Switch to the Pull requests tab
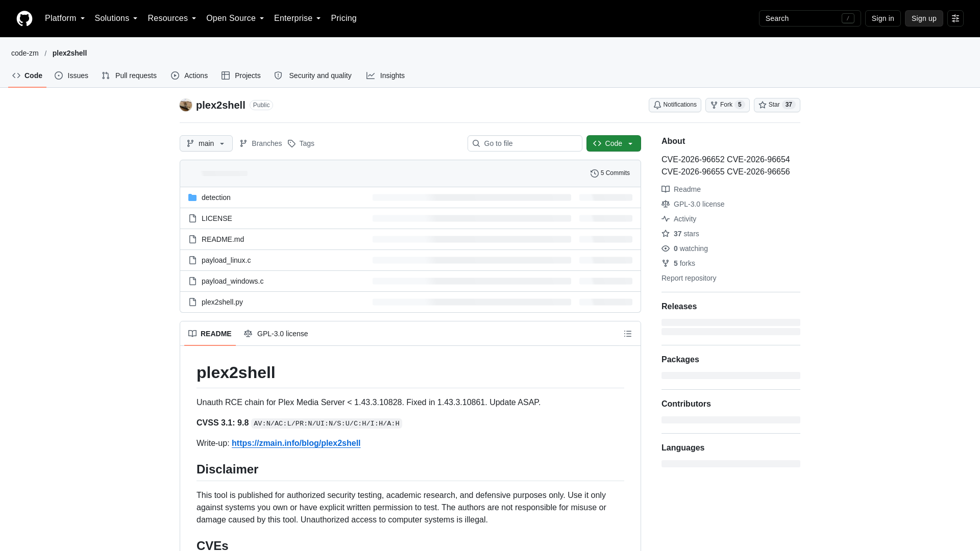980x551 pixels. [129, 76]
